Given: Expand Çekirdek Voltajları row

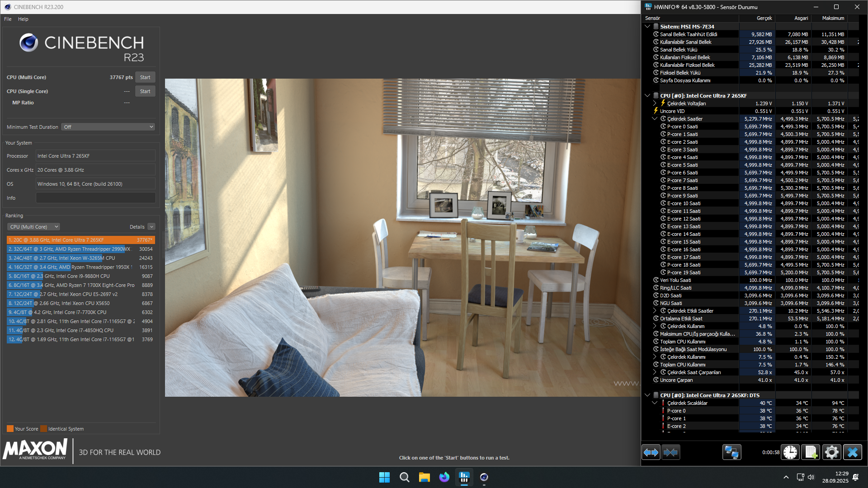Looking at the screenshot, I should coord(655,103).
